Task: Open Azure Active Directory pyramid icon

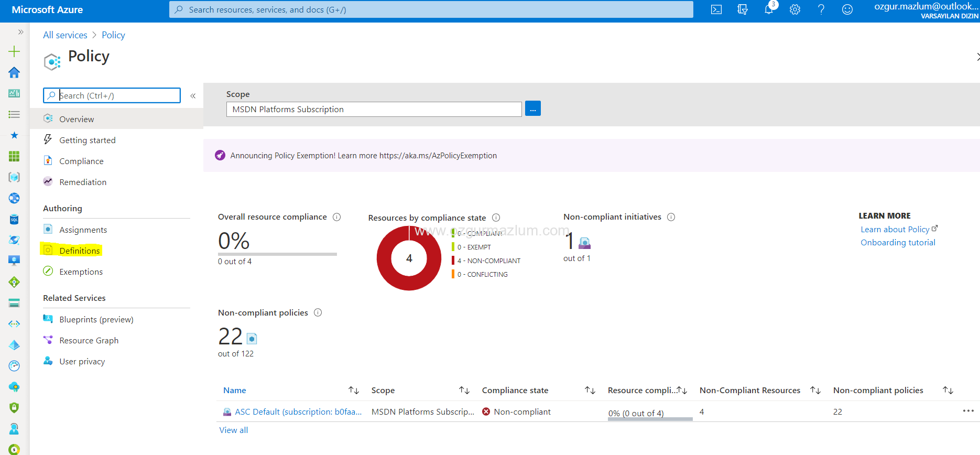Action: [x=14, y=345]
